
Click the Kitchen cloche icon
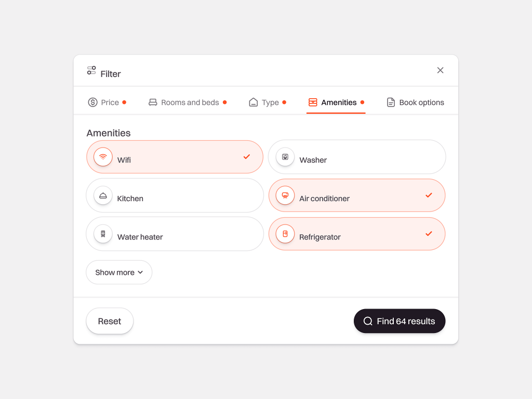[103, 195]
